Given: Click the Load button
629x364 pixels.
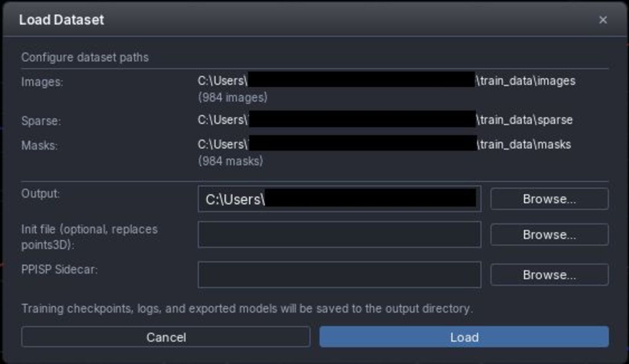Looking at the screenshot, I should point(464,337).
